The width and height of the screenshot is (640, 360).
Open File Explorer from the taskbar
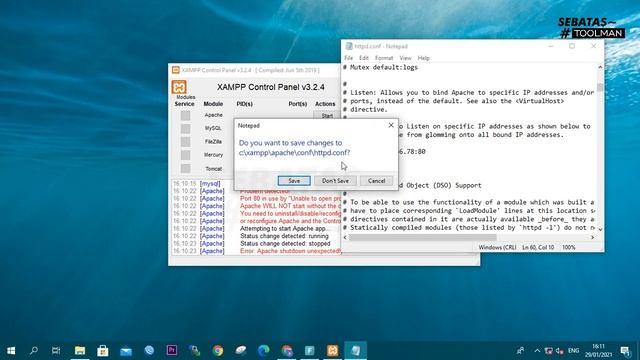click(80, 350)
